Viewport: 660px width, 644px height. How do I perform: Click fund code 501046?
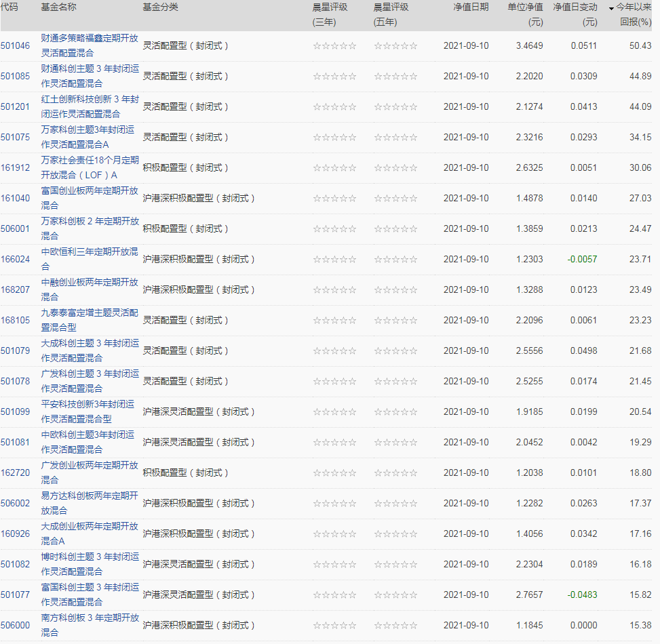point(15,45)
